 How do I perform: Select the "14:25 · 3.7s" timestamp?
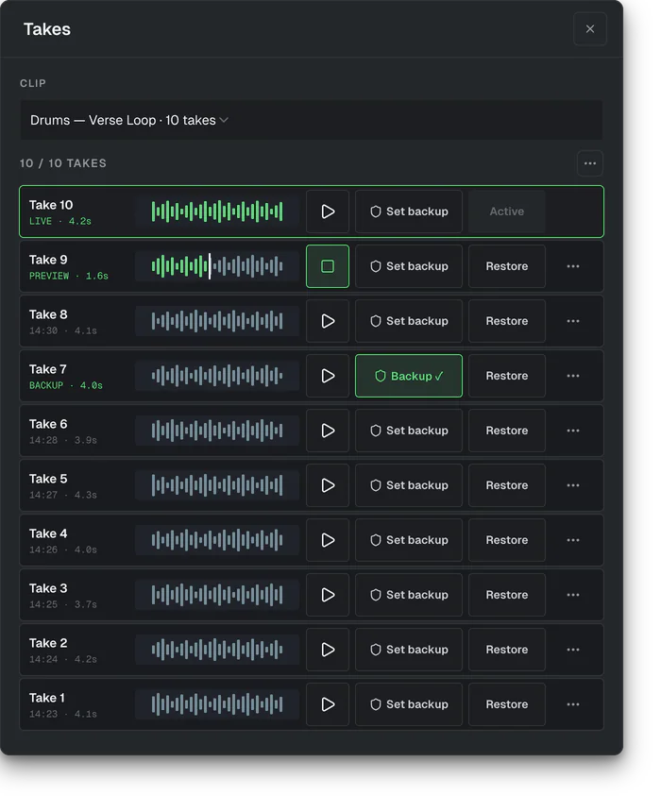click(62, 604)
